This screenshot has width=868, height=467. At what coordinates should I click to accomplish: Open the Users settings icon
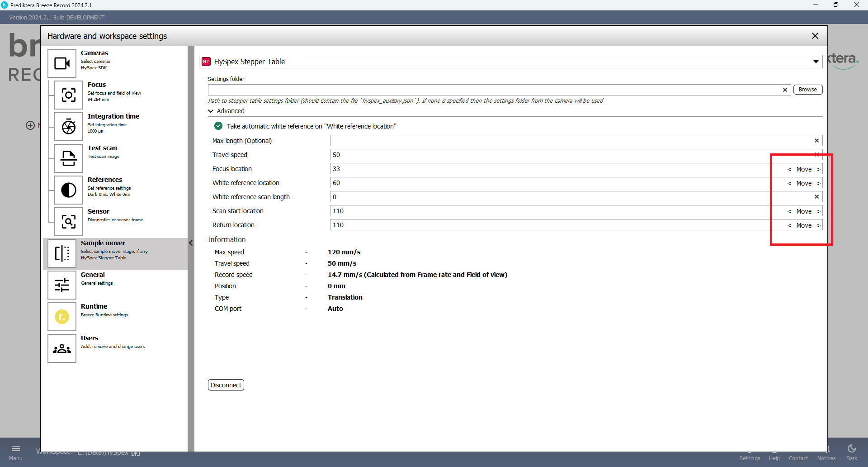(62, 348)
